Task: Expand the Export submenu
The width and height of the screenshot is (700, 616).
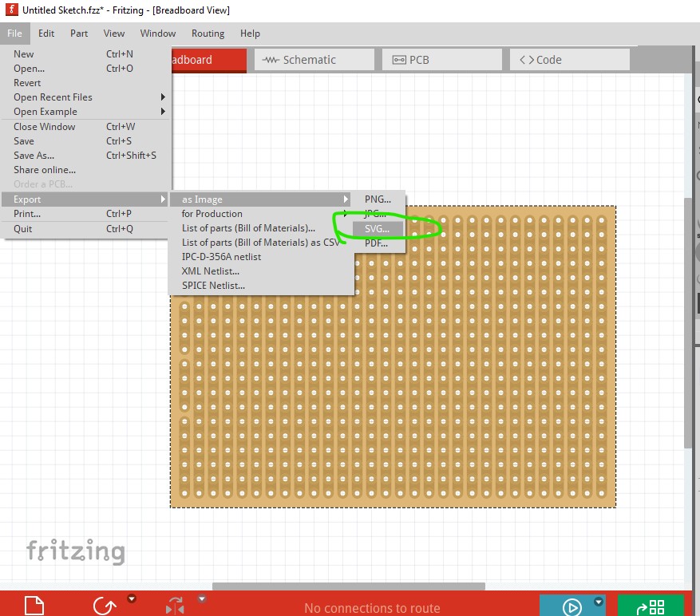Action: (x=85, y=199)
